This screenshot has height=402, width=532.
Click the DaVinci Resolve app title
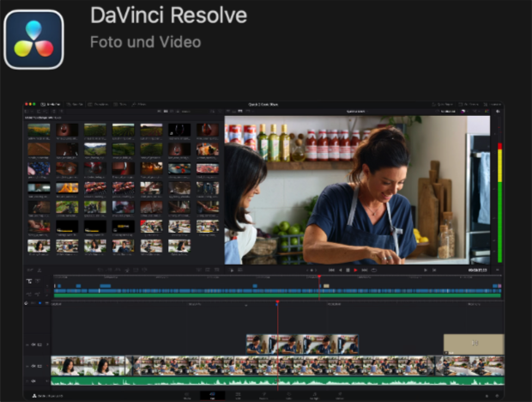click(x=169, y=15)
